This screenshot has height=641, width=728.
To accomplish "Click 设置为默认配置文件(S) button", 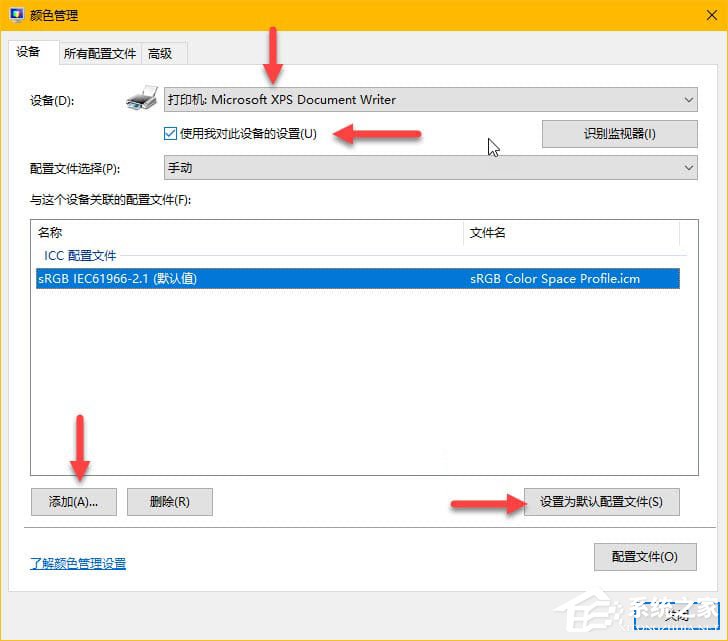I will [602, 502].
